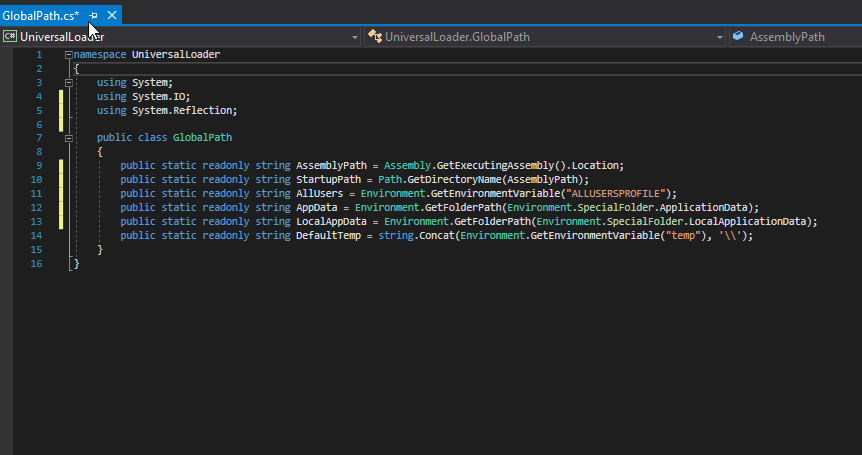Image resolution: width=862 pixels, height=455 pixels.
Task: Click the class icon beside UniversalLoader.GlobalPath
Action: (x=375, y=37)
